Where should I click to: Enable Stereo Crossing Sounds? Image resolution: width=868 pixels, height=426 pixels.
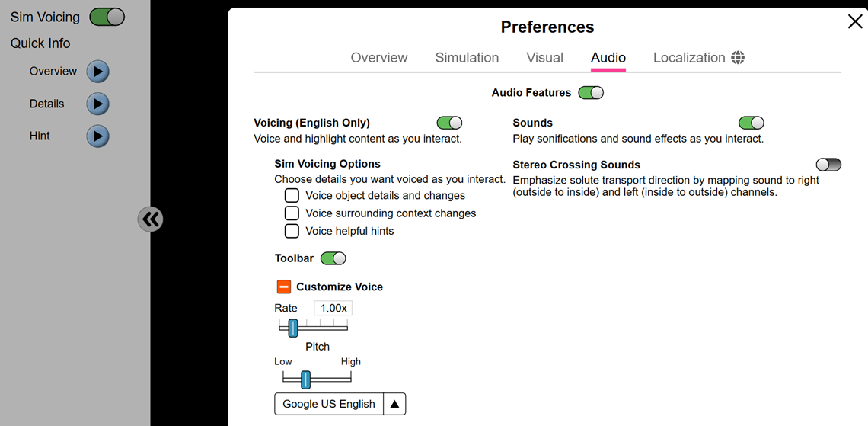pos(828,165)
